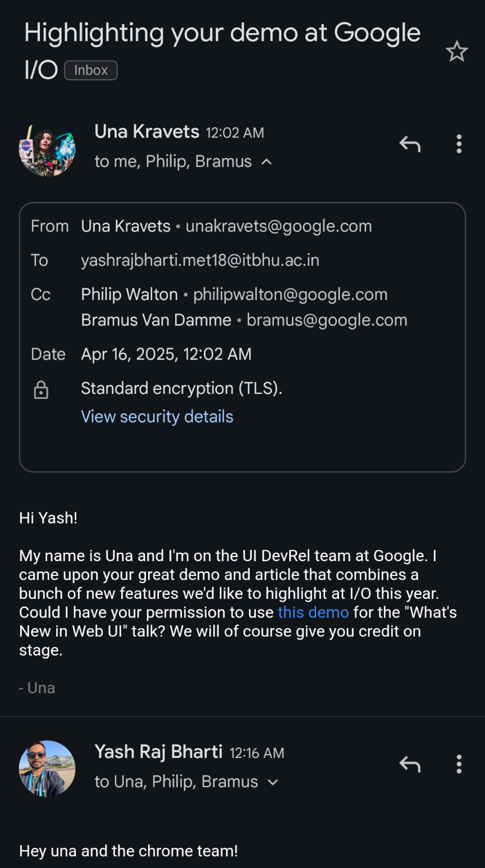Expand recipient details for Yash's email
This screenshot has height=868, width=485.
273,782
